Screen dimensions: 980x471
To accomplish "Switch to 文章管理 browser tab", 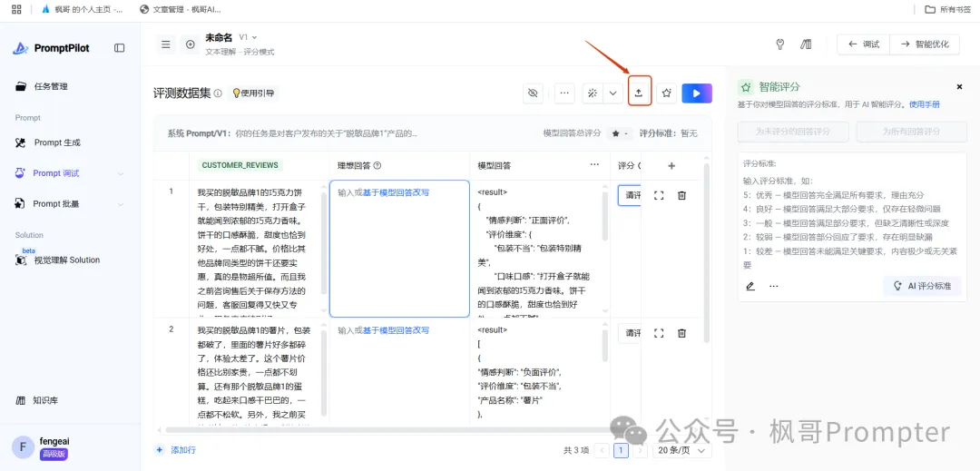I will (180, 9).
